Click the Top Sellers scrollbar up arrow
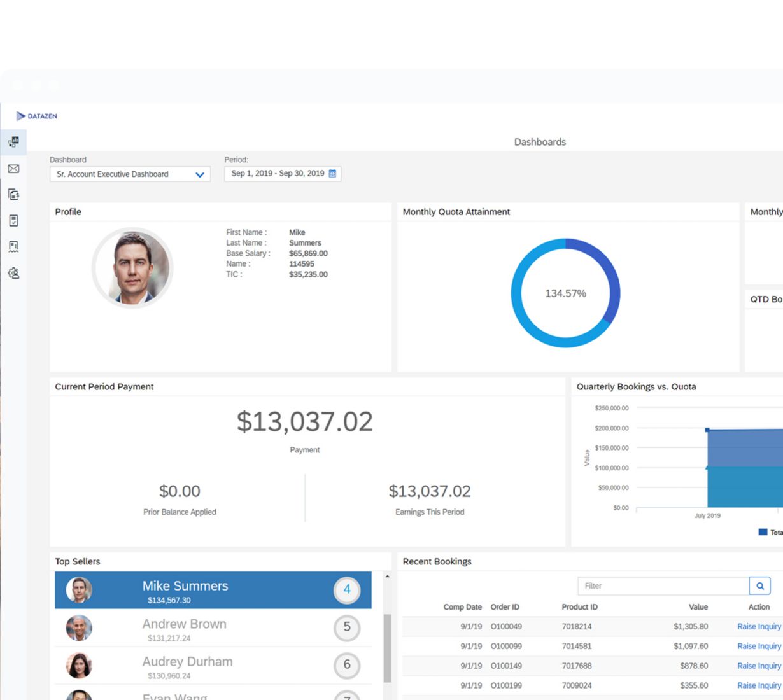This screenshot has width=783, height=700. [x=387, y=577]
